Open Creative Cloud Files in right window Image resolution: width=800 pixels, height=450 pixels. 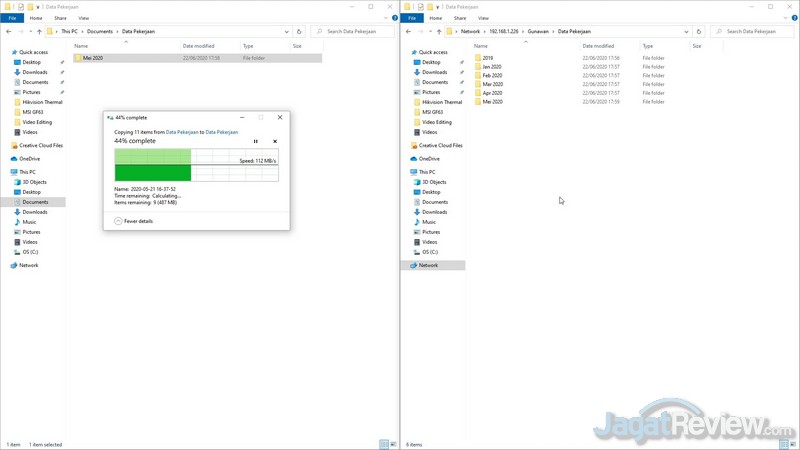(x=440, y=145)
